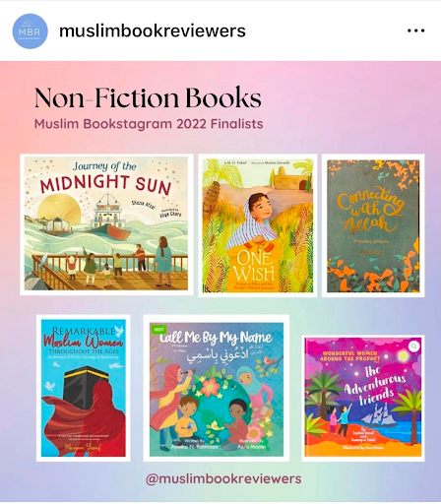Viewport: 441px width, 504px height.
Task: Select the One Wish book cover
Action: (x=258, y=225)
